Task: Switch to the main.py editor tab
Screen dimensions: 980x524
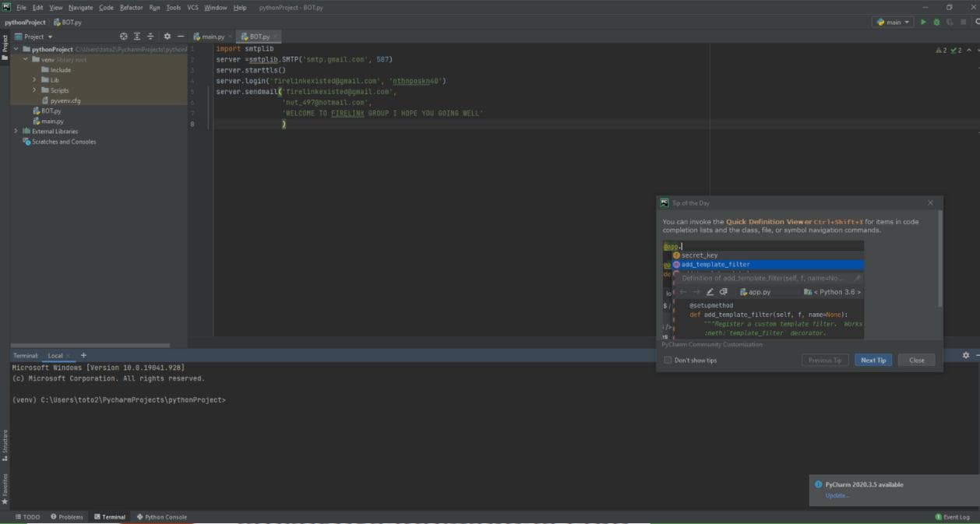Action: click(212, 37)
